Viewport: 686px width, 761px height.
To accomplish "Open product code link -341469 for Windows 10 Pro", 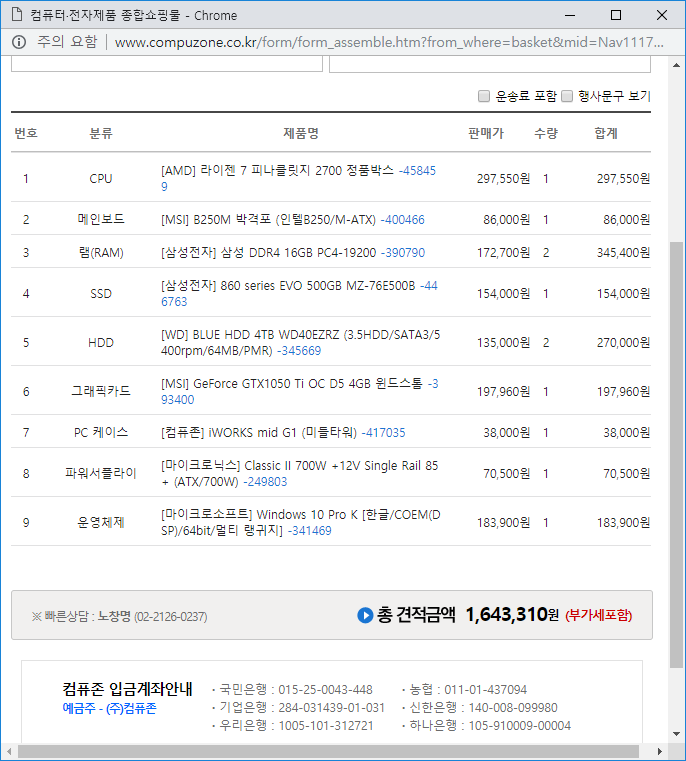I will click(x=310, y=531).
